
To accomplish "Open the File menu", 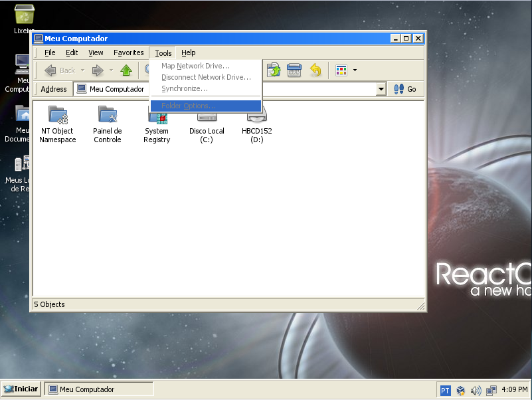I will (50, 52).
